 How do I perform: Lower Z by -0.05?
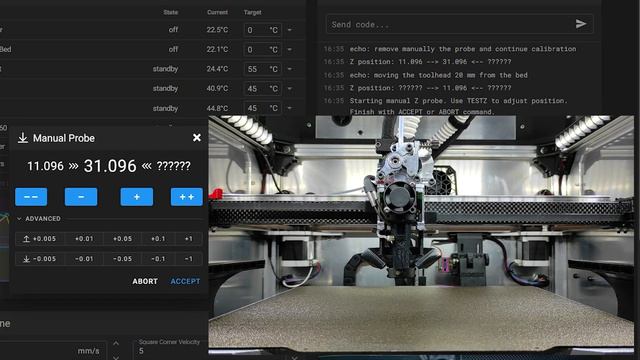point(122,259)
